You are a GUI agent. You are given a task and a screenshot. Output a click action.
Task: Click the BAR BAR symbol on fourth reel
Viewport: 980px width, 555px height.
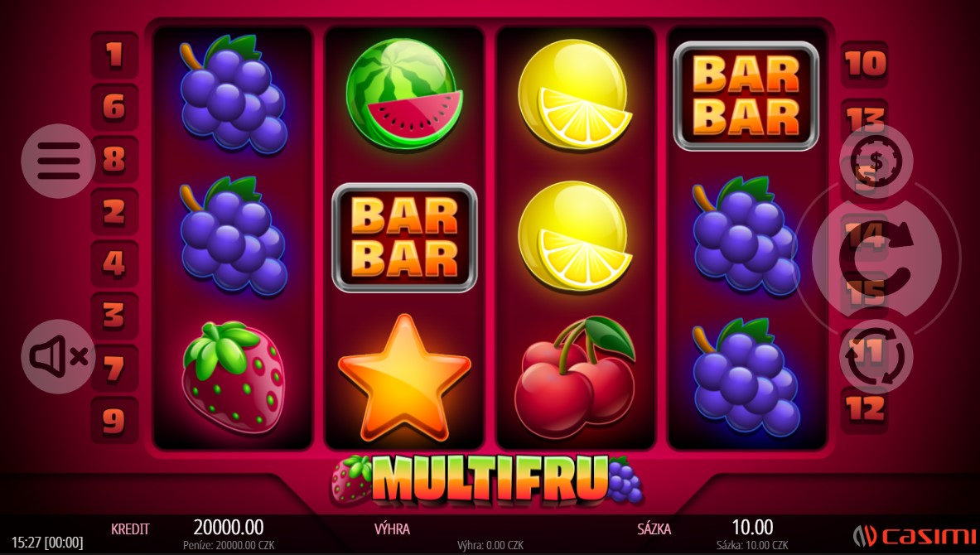[746, 96]
